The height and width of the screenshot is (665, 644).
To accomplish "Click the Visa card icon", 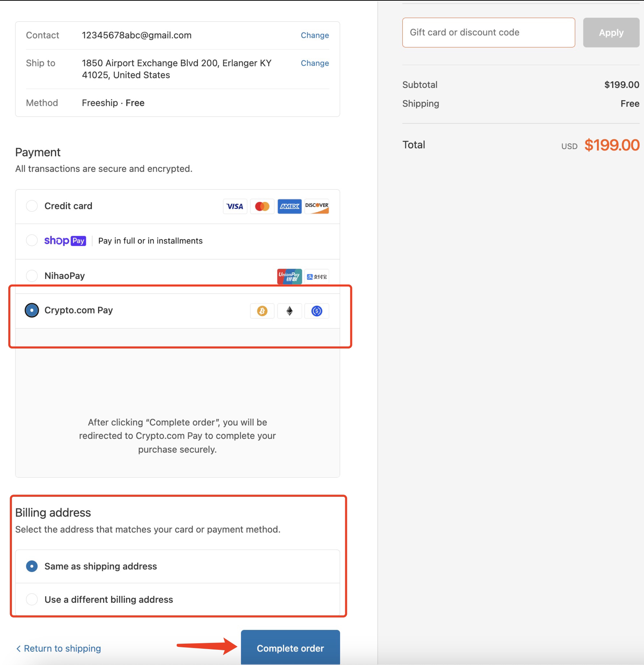I will point(235,206).
